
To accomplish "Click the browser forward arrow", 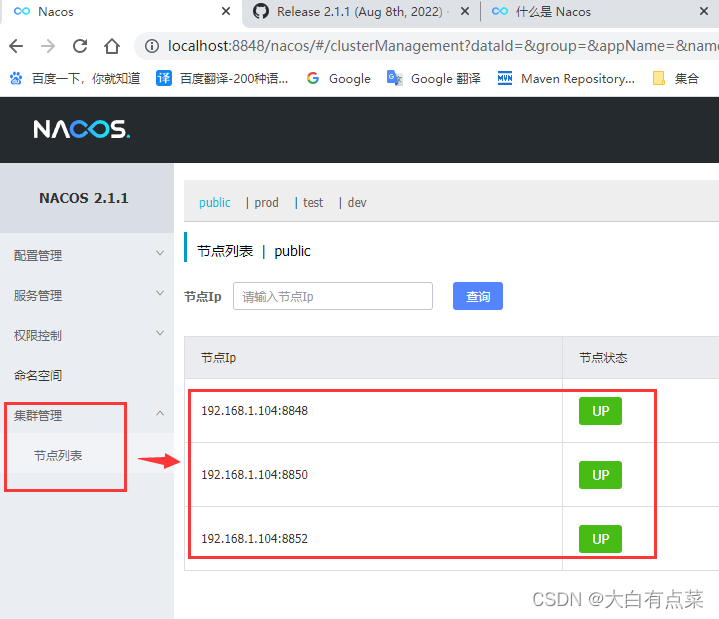I will [x=48, y=46].
